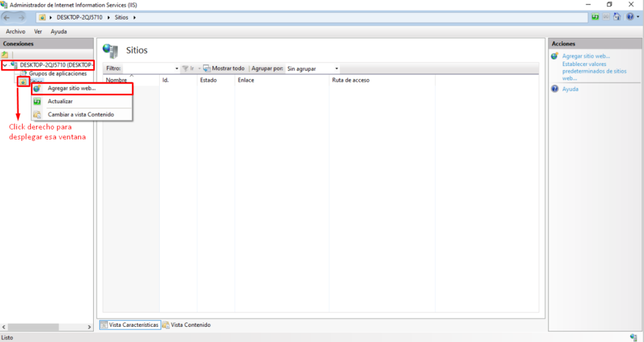
Task: Click Sitios in address breadcrumb
Action: tap(121, 17)
